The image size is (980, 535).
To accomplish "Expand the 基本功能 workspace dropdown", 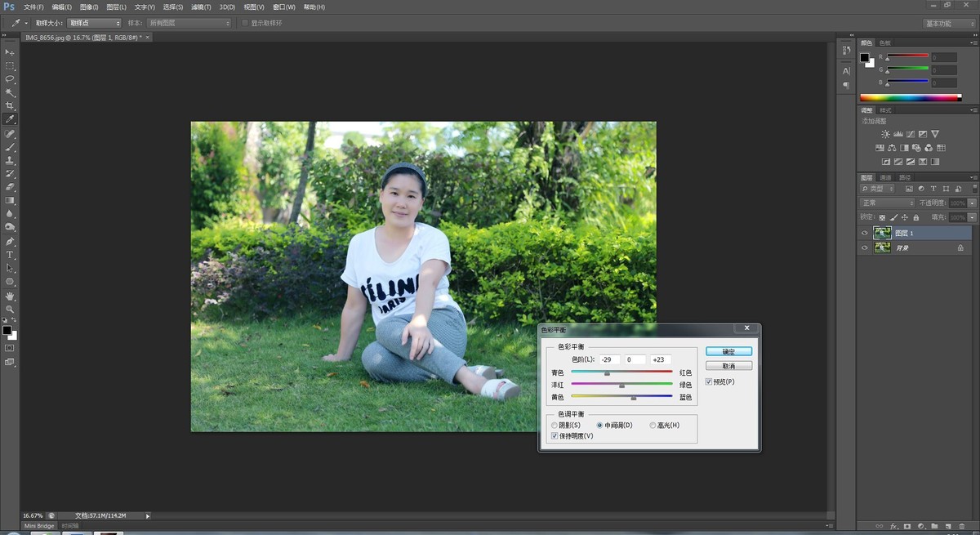I will pyautogui.click(x=948, y=24).
